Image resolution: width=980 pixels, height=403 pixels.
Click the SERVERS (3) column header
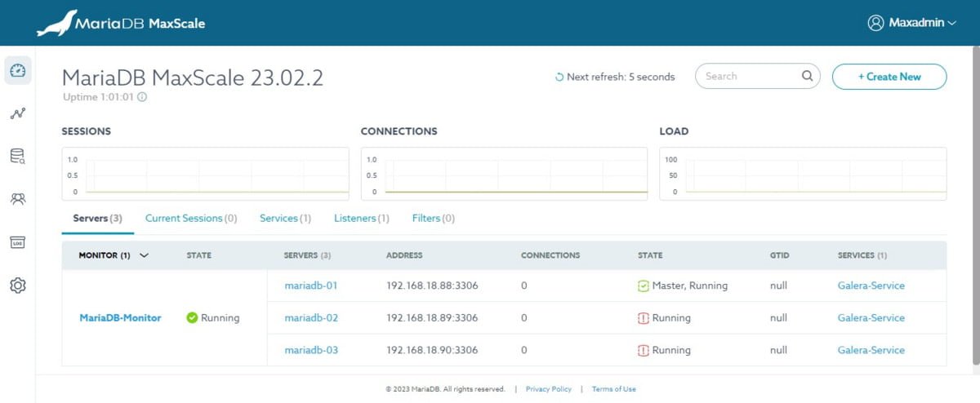[308, 255]
